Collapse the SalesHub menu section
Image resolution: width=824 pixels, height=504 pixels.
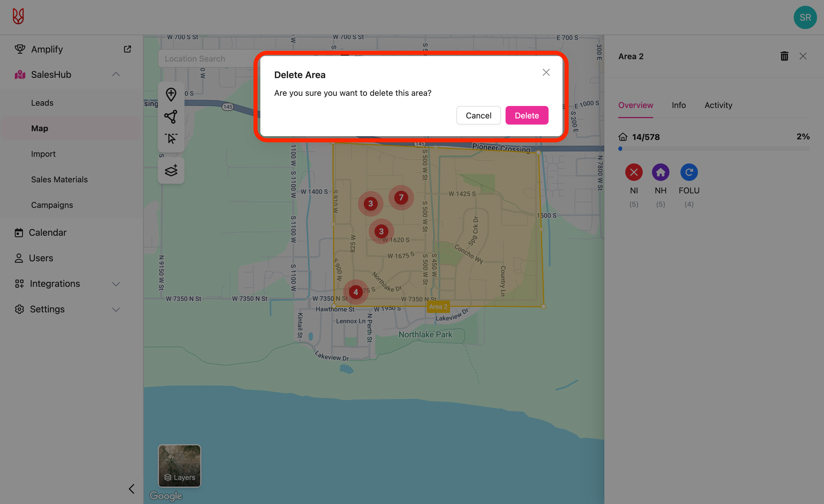point(116,74)
